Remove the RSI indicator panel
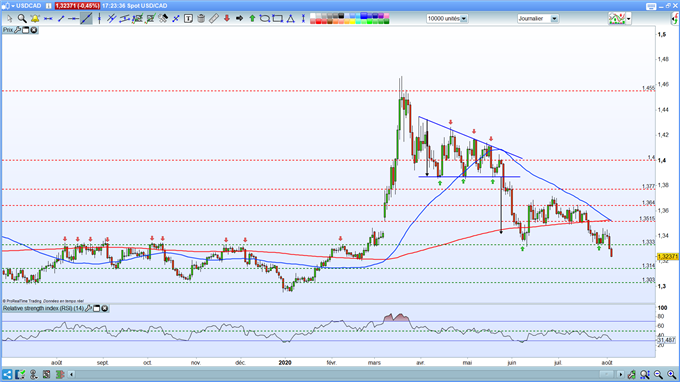Image resolution: width=680 pixels, height=382 pixels. (x=105, y=308)
